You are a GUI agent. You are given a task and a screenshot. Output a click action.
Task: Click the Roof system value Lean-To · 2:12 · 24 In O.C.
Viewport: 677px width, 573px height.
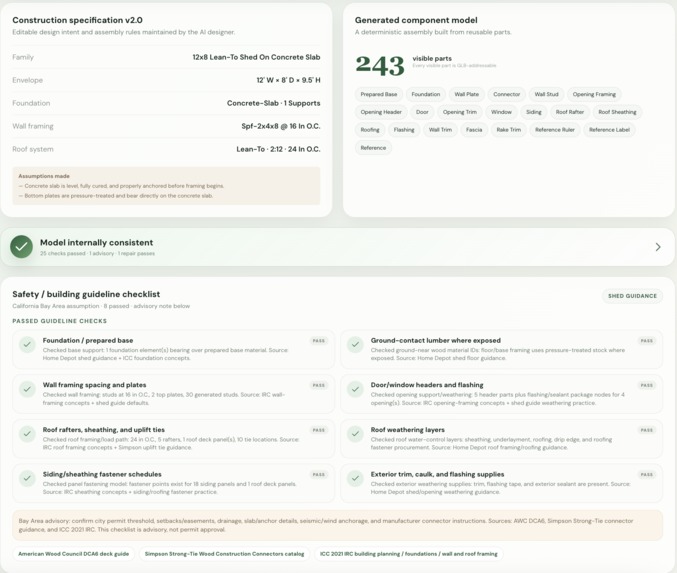pyautogui.click(x=278, y=149)
